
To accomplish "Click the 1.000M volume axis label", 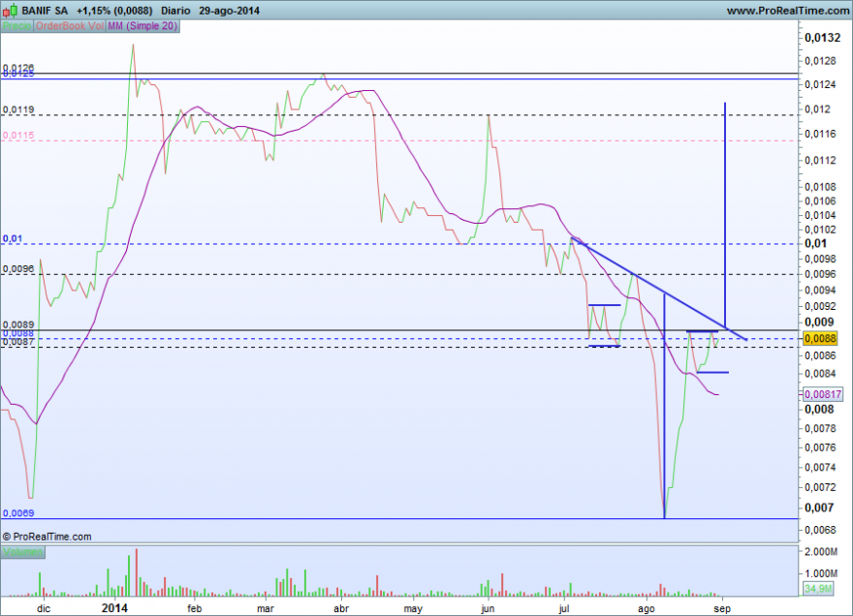I will (821, 573).
